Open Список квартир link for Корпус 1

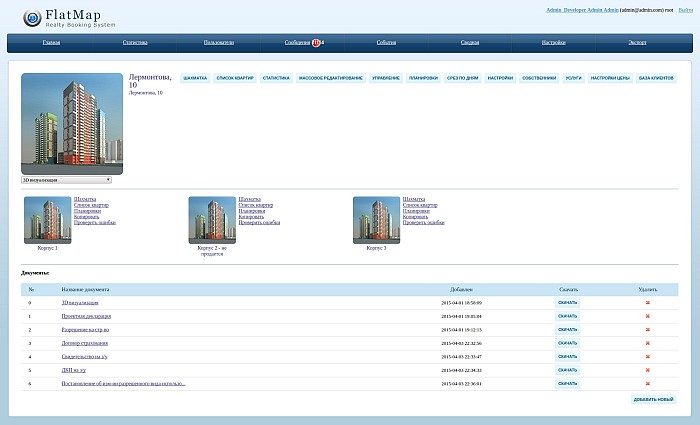91,205
